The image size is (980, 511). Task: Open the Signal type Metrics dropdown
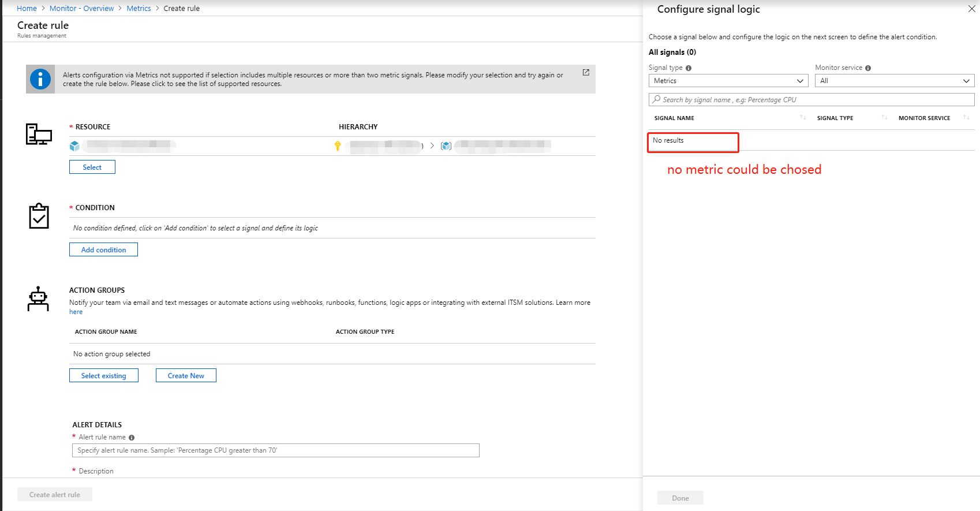coord(728,81)
